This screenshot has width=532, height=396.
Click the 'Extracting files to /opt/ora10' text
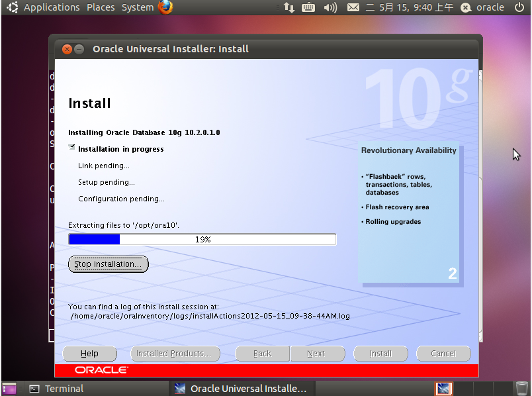124,226
